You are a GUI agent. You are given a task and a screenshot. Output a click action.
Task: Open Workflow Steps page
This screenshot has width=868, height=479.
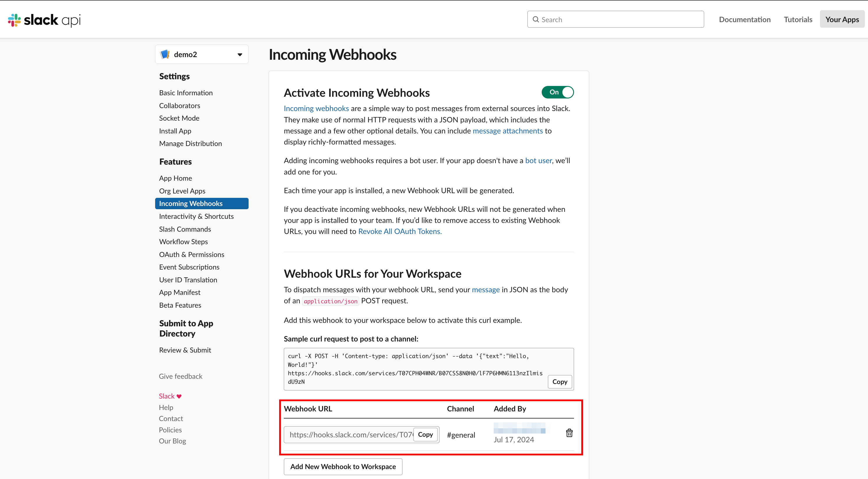point(183,242)
